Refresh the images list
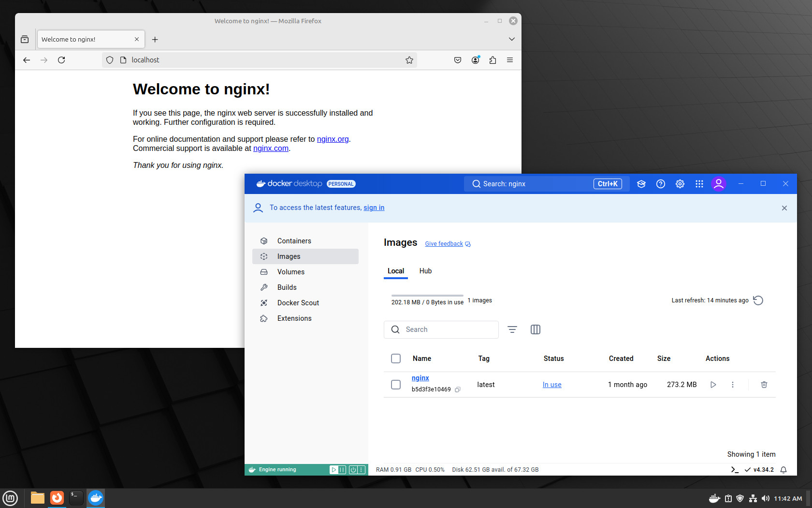Screen dimensions: 812x508 pyautogui.click(x=758, y=300)
